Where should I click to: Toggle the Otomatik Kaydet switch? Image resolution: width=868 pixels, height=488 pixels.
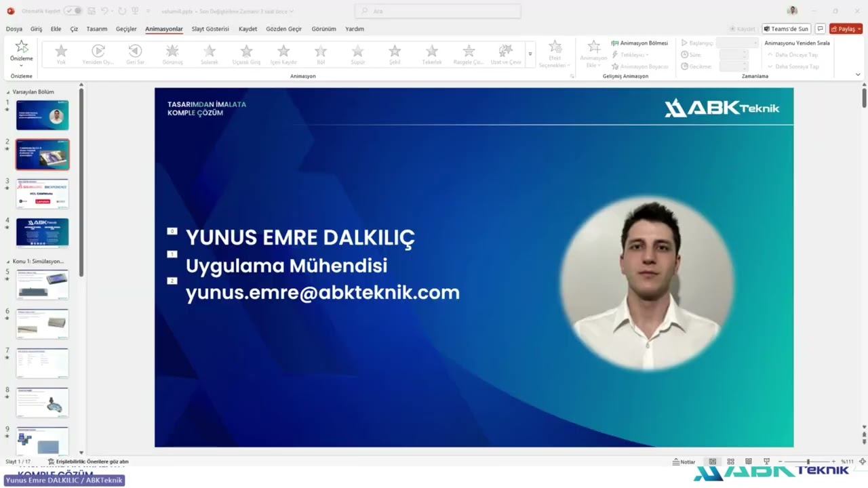[x=73, y=11]
